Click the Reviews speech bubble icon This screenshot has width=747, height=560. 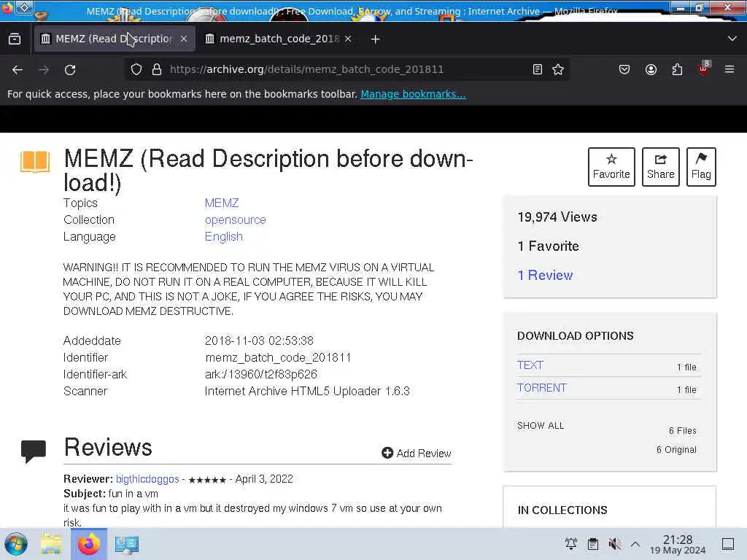pyautogui.click(x=34, y=451)
